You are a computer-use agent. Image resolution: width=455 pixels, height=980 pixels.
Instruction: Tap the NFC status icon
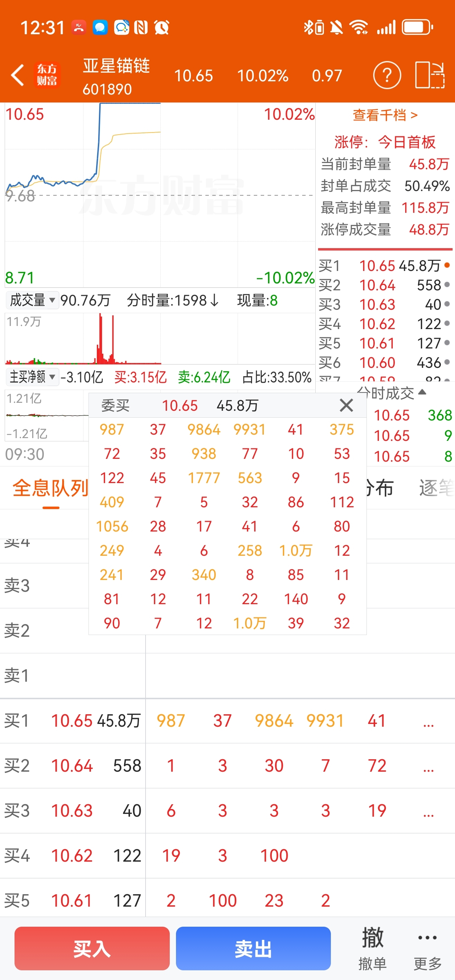141,27
